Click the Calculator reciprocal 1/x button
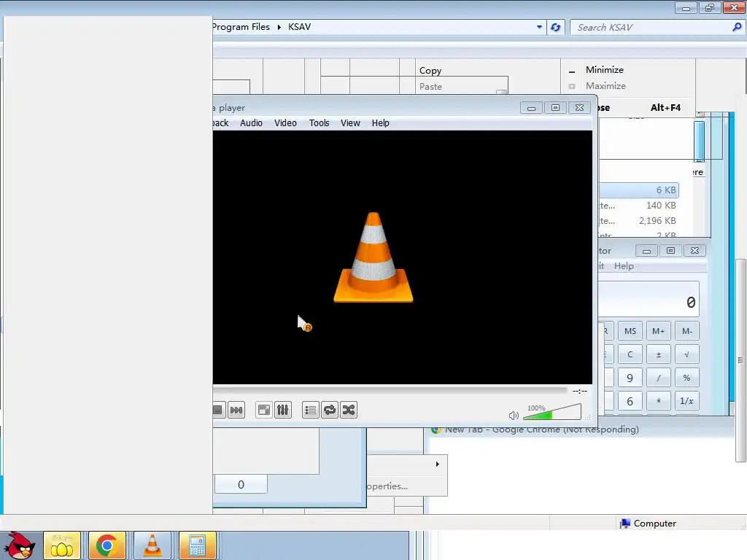747x560 pixels. 686,402
